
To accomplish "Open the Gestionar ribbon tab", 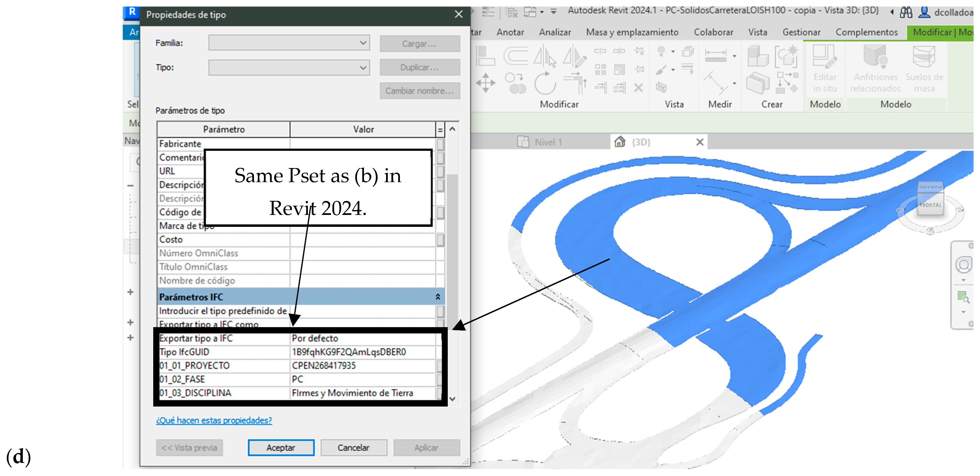I will point(801,32).
